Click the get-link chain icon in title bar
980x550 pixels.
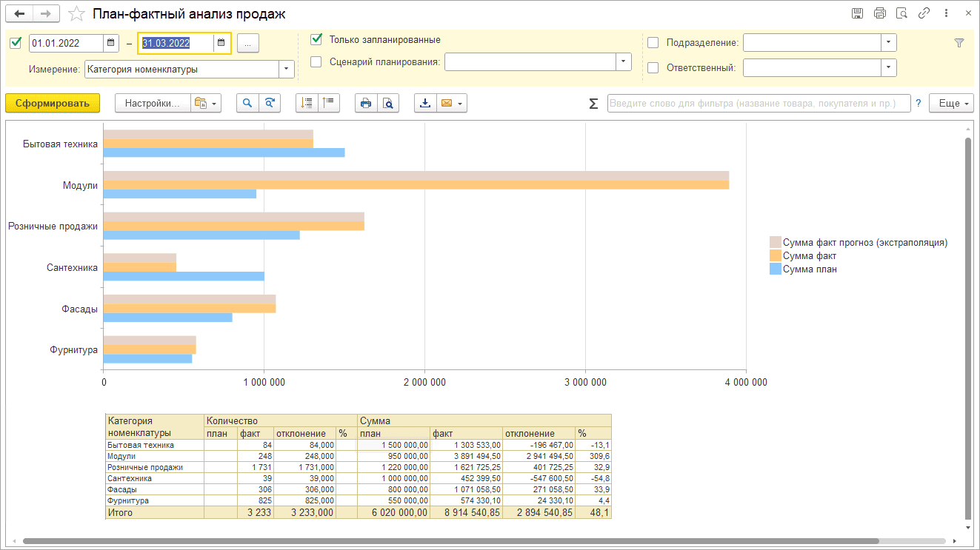pos(924,13)
